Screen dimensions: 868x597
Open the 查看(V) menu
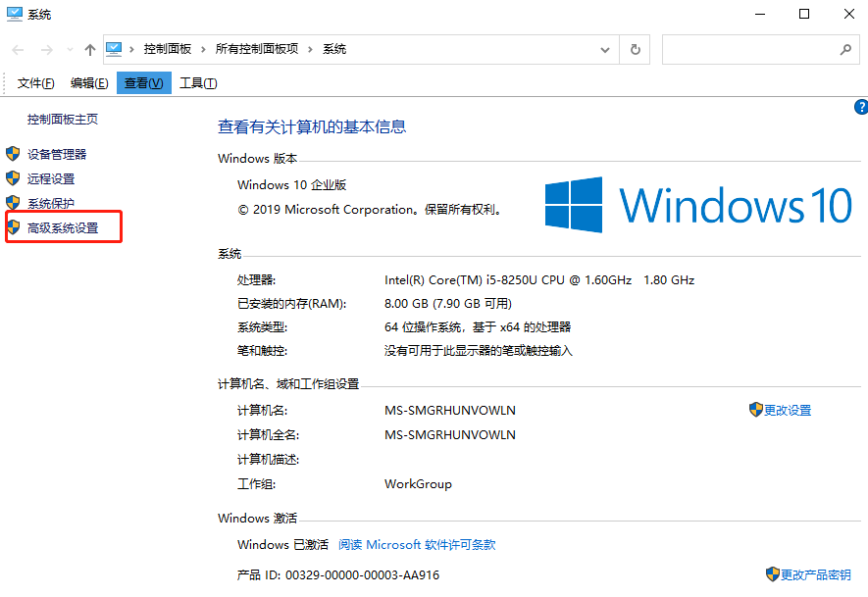click(x=144, y=83)
